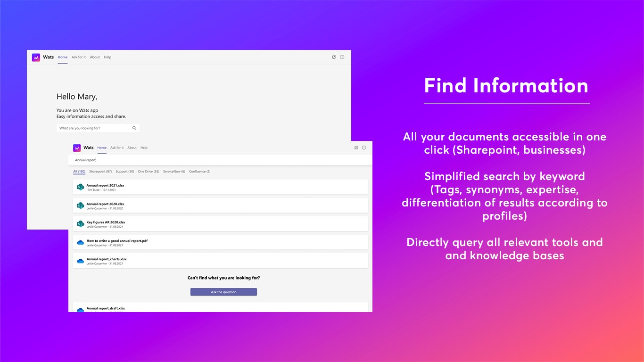The height and width of the screenshot is (362, 644).
Task: Click the Wats logo in the front window
Action: (77, 148)
